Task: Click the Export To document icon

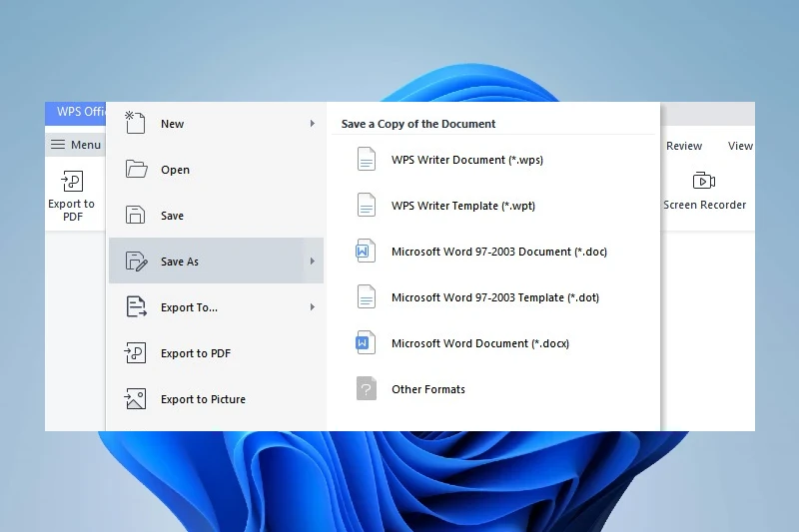Action: coord(136,306)
